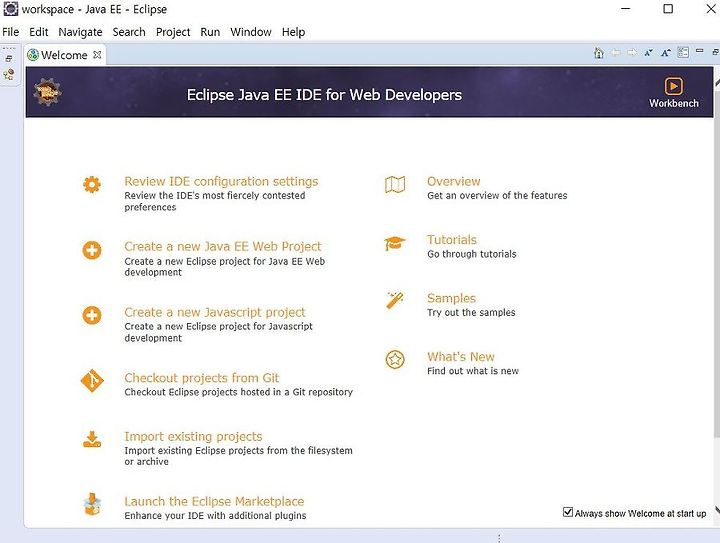Click 'Enhance your IDE with additional plugins' text
The image size is (720, 543).
(x=215, y=515)
